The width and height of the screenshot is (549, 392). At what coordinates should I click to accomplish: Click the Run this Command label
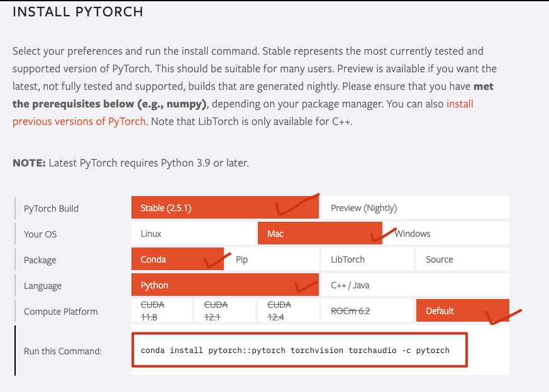pyautogui.click(x=63, y=351)
